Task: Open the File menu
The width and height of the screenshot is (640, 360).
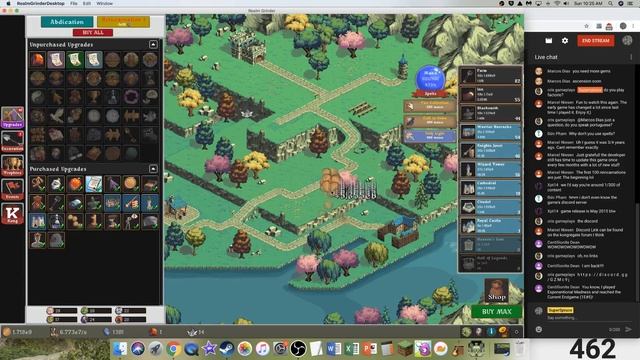Action: 73,3
